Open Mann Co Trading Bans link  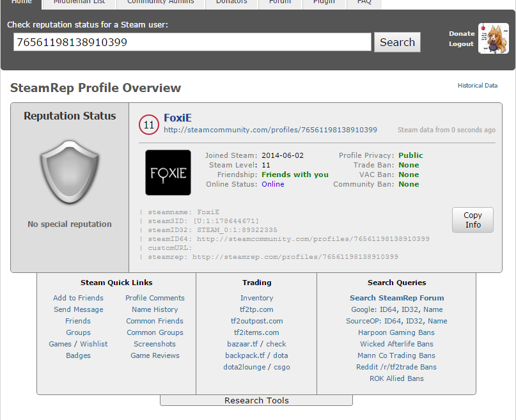(x=396, y=355)
